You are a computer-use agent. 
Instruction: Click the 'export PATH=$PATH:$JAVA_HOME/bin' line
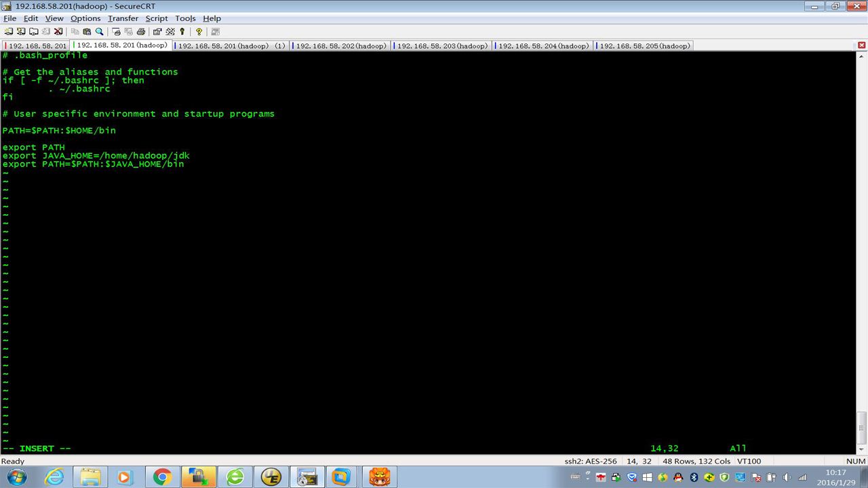click(93, 164)
